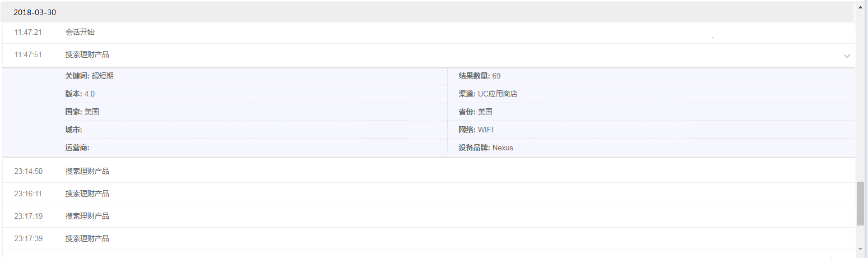Select the 版本 4.0 field
The width and height of the screenshot is (868, 258).
pos(80,94)
